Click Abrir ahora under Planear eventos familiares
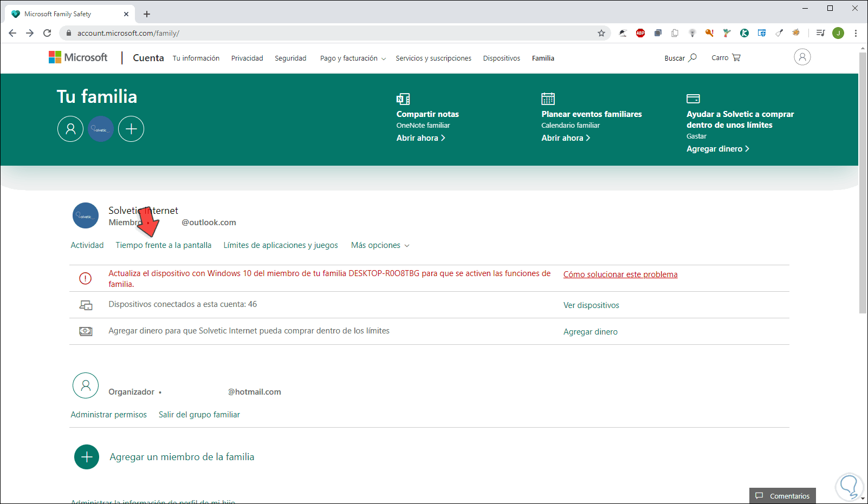This screenshot has width=868, height=504. pyautogui.click(x=566, y=138)
